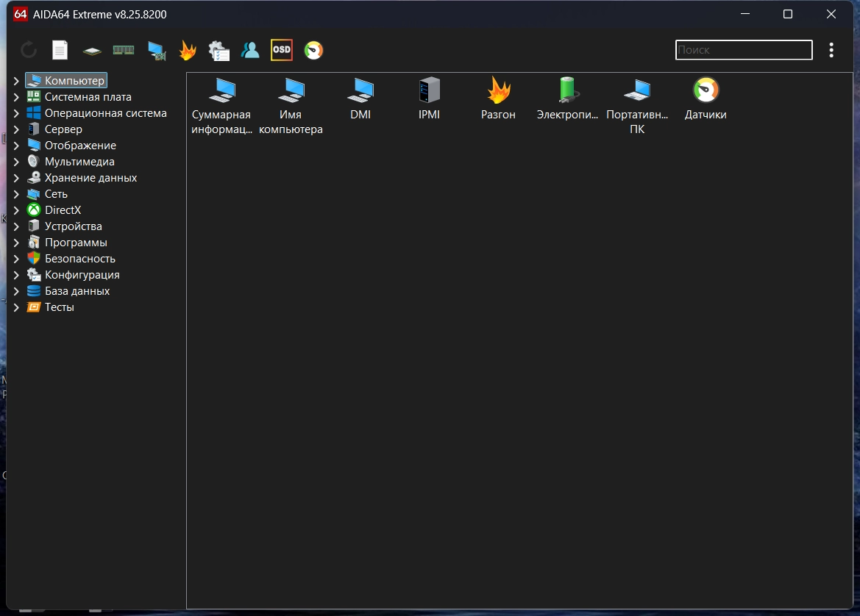Open the Электропитание battery icon
Image resolution: width=860 pixels, height=616 pixels.
tap(567, 99)
